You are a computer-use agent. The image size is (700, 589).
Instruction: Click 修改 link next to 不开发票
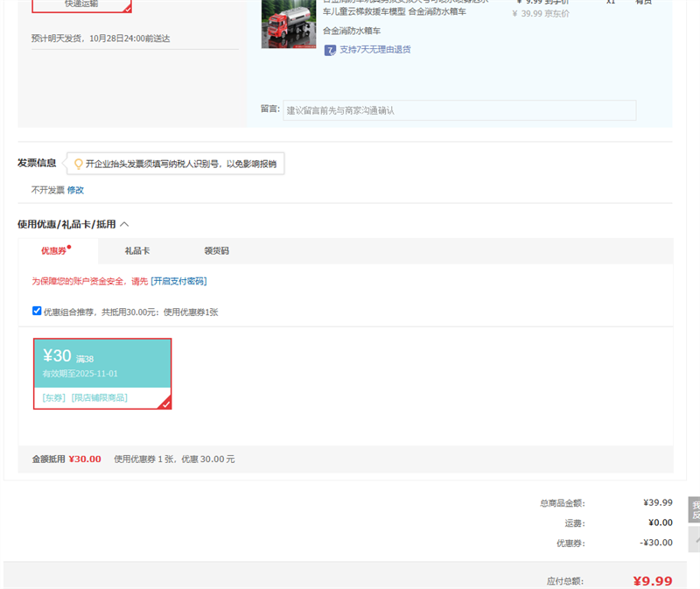76,190
